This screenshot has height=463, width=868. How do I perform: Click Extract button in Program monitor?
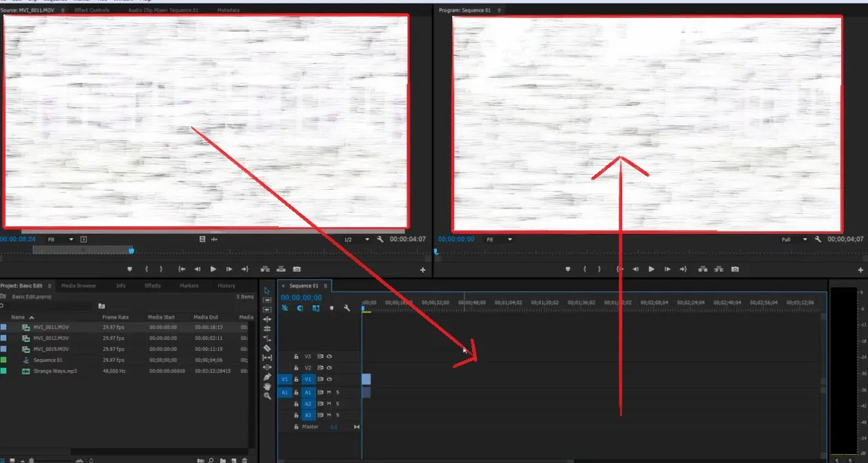click(719, 269)
